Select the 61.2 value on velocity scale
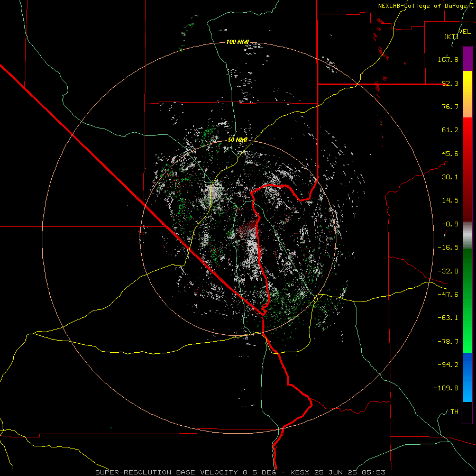Screen dimensions: 476x476 pos(450,130)
